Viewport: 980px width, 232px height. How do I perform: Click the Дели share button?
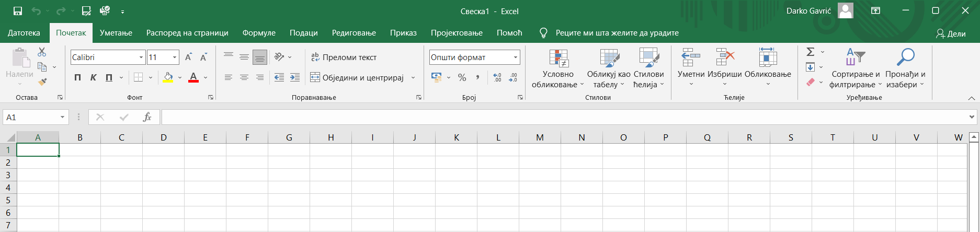click(x=951, y=33)
